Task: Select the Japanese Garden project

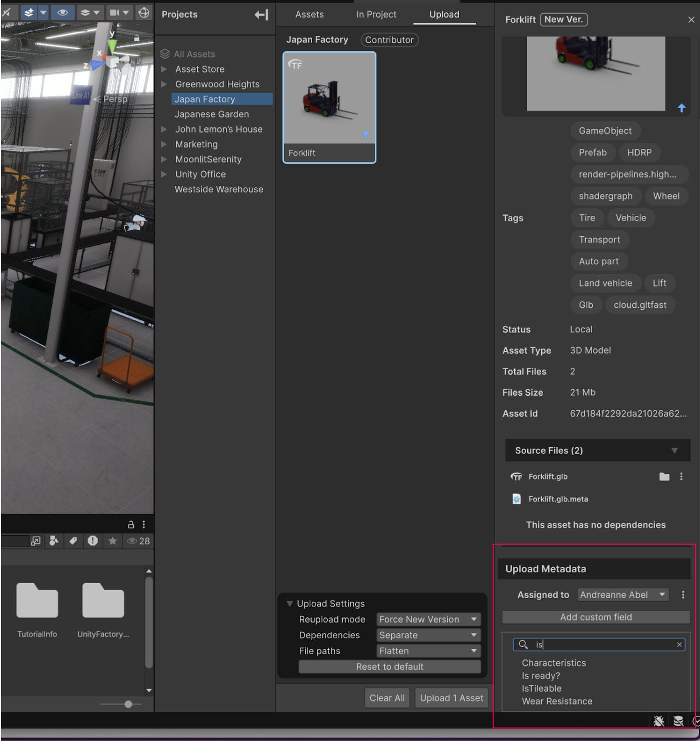Action: (x=211, y=114)
